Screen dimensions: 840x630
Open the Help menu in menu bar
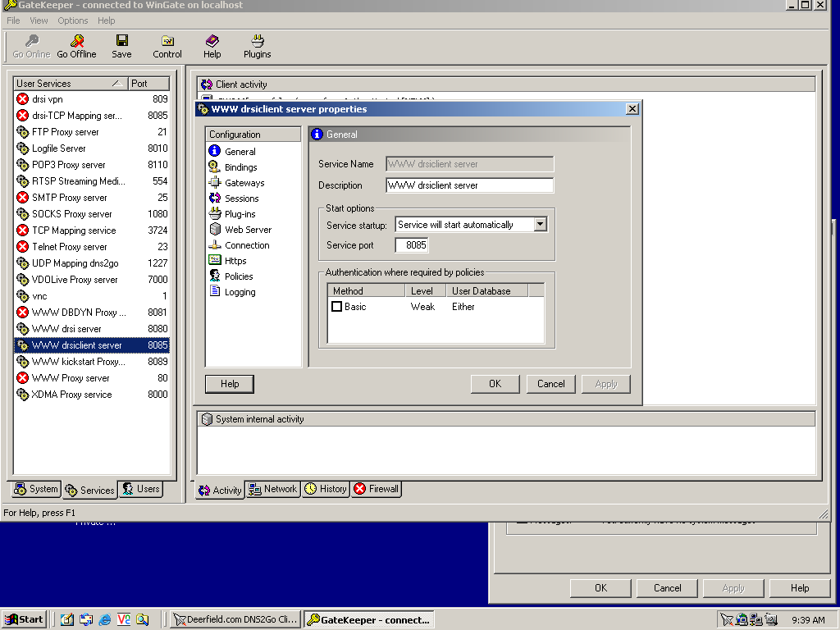click(106, 21)
